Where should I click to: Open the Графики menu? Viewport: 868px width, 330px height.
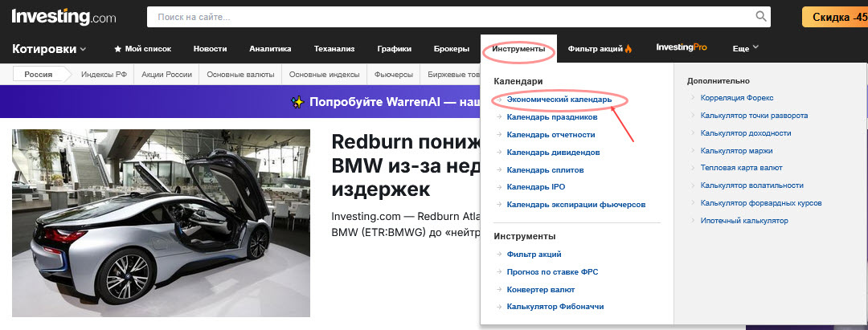[x=395, y=49]
